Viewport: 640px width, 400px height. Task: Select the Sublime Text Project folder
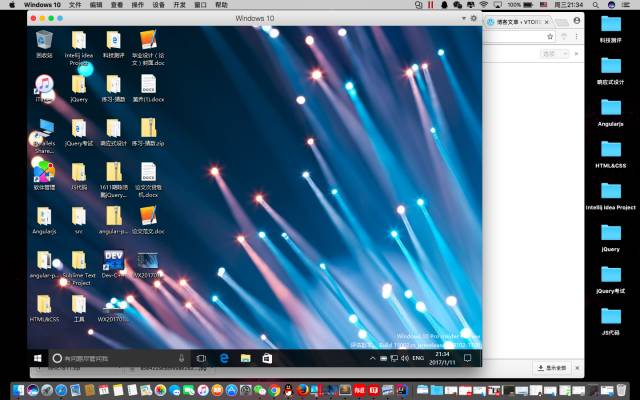tap(79, 260)
